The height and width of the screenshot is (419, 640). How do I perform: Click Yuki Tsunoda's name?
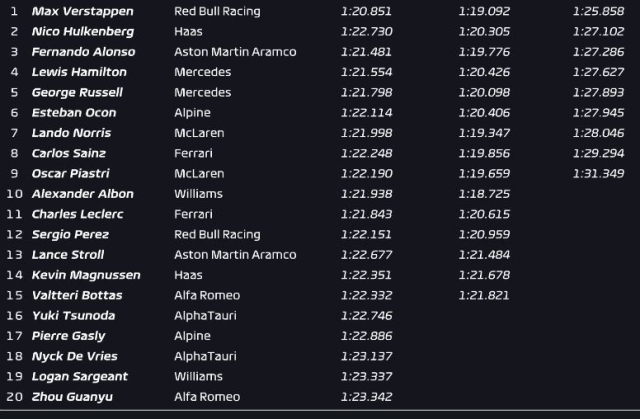click(x=75, y=316)
